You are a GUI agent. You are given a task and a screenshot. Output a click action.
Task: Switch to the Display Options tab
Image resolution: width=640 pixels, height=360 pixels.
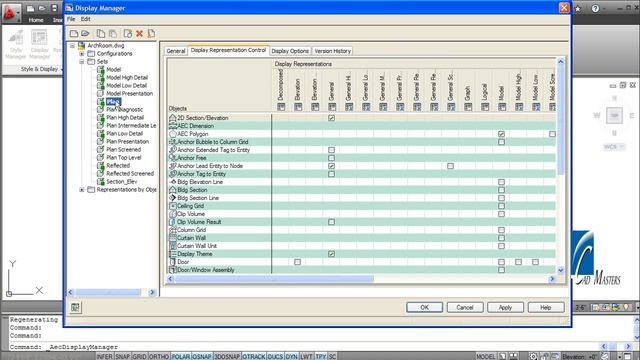click(x=290, y=51)
